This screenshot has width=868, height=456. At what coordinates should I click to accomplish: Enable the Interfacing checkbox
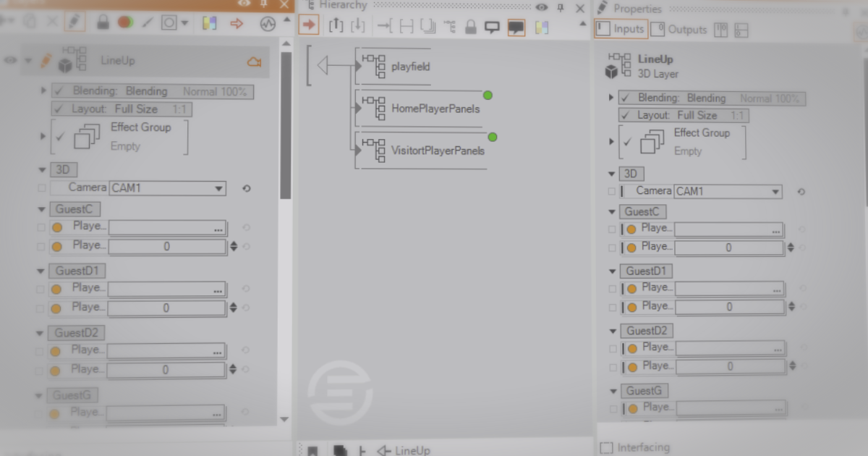point(606,448)
